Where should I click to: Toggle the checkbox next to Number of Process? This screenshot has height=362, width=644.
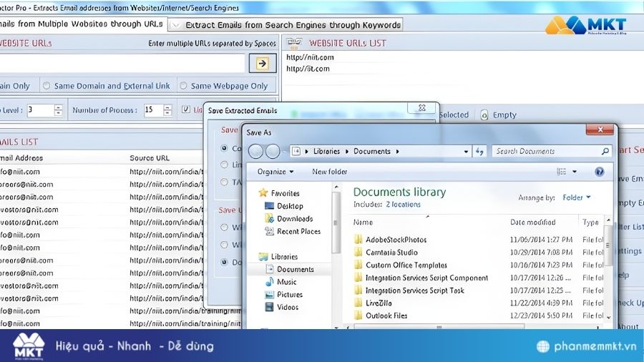coord(185,109)
